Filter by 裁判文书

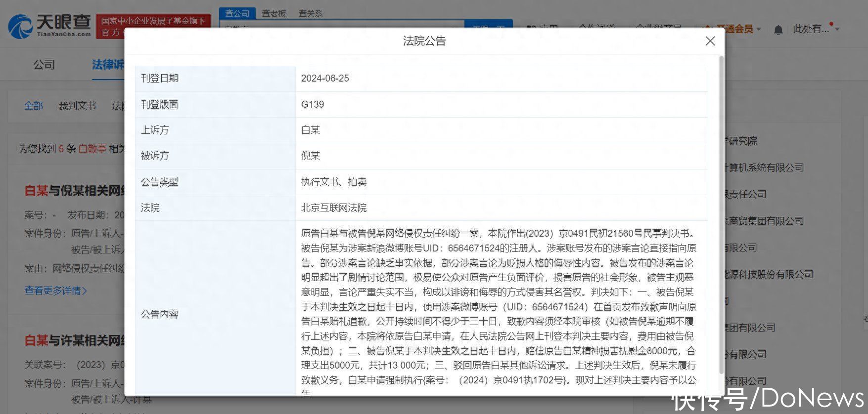tap(77, 106)
